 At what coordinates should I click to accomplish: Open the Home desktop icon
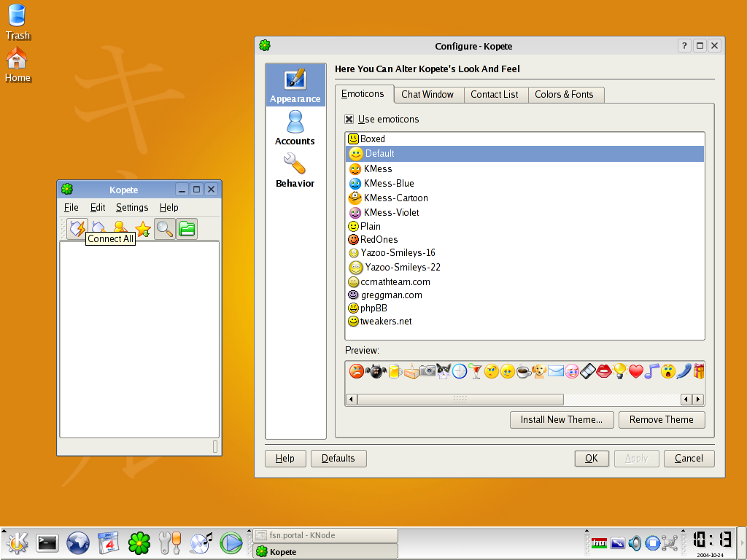tap(18, 65)
